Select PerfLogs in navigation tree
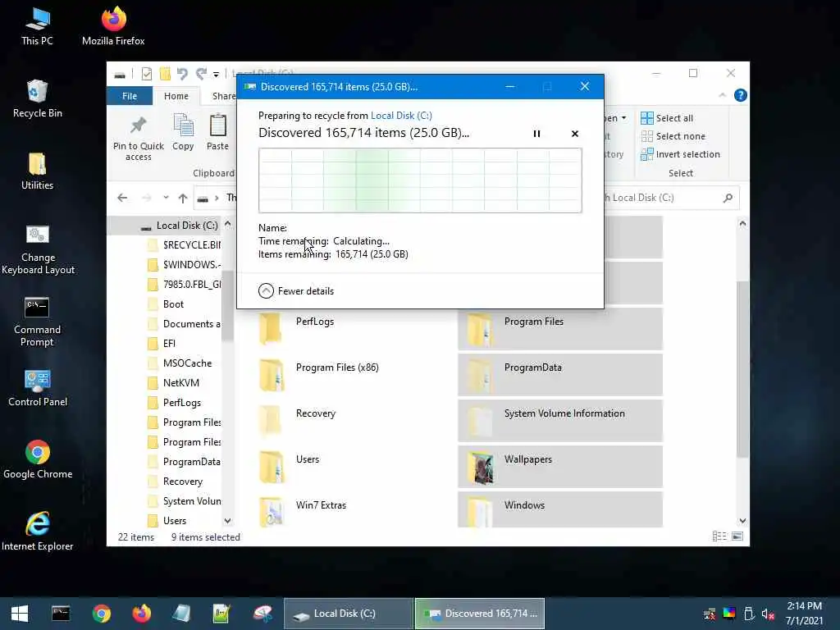840x630 pixels. click(x=175, y=403)
